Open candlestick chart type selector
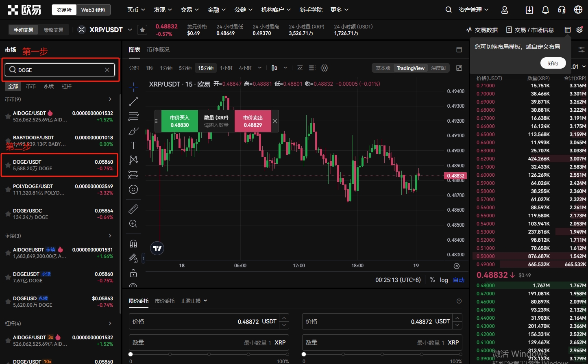This screenshot has height=364, width=588. (x=274, y=68)
